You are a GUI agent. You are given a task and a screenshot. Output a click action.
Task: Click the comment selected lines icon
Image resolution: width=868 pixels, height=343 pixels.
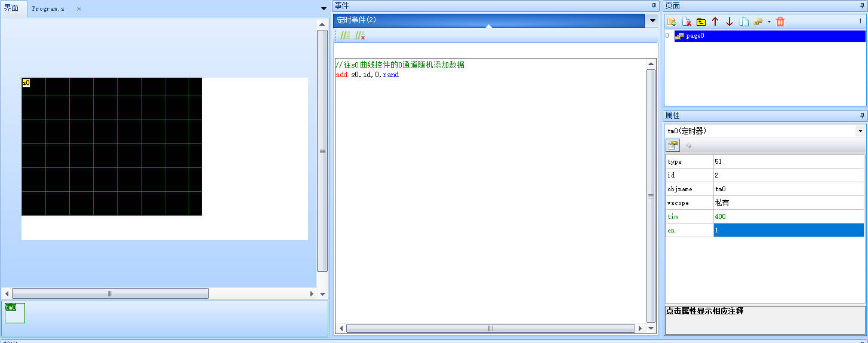click(345, 36)
